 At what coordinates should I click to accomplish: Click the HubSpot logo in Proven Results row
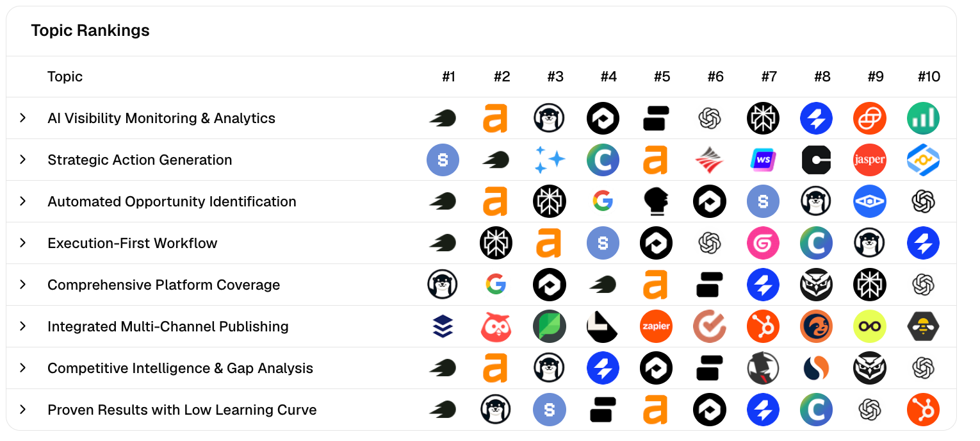923,410
